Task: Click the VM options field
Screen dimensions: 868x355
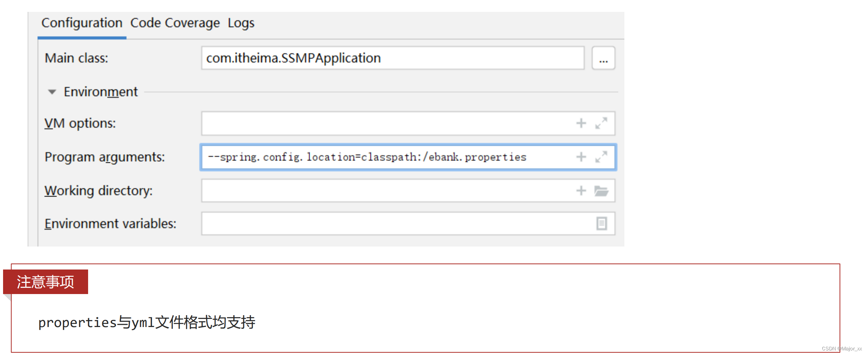Action: (x=408, y=123)
